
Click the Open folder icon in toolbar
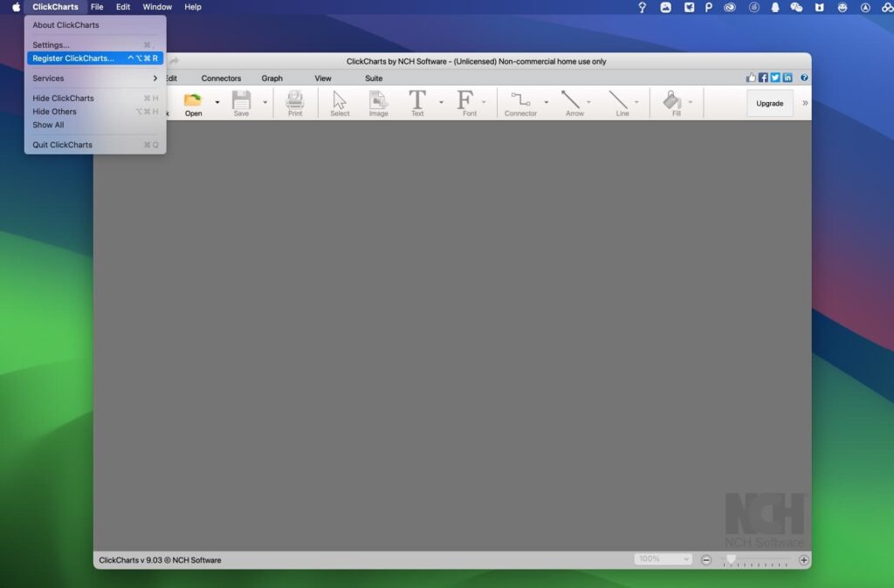pos(193,100)
